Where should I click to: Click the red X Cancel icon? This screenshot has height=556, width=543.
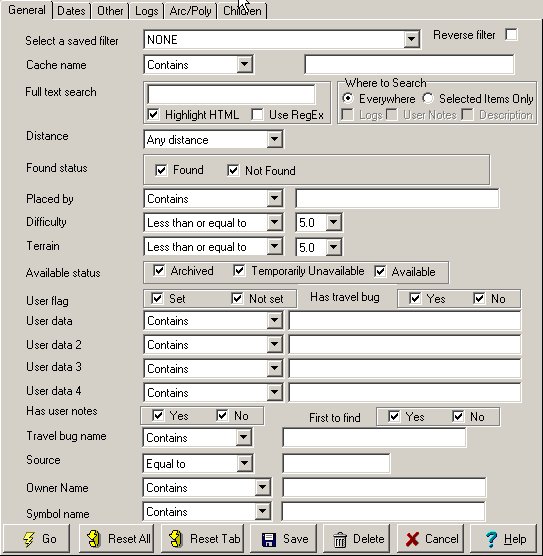pyautogui.click(x=412, y=539)
